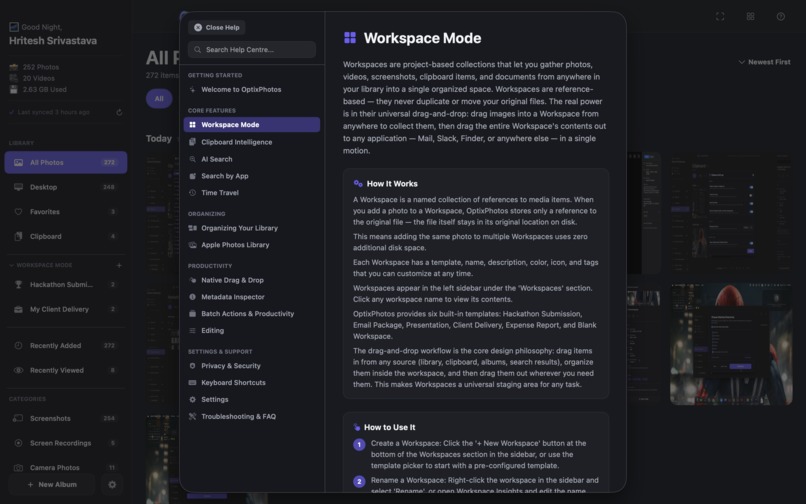Screen dimensions: 806x504
Task: Open Time Travel help topic
Action: 252,192
